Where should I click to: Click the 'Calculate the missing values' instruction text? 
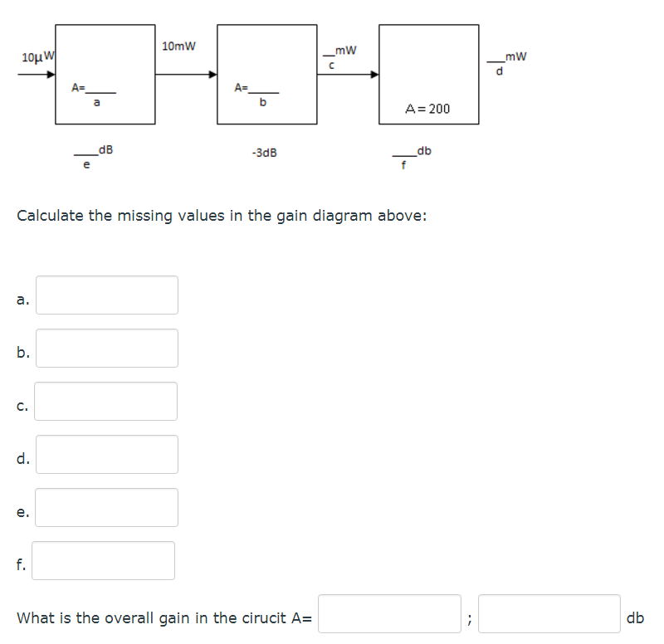[x=222, y=216]
